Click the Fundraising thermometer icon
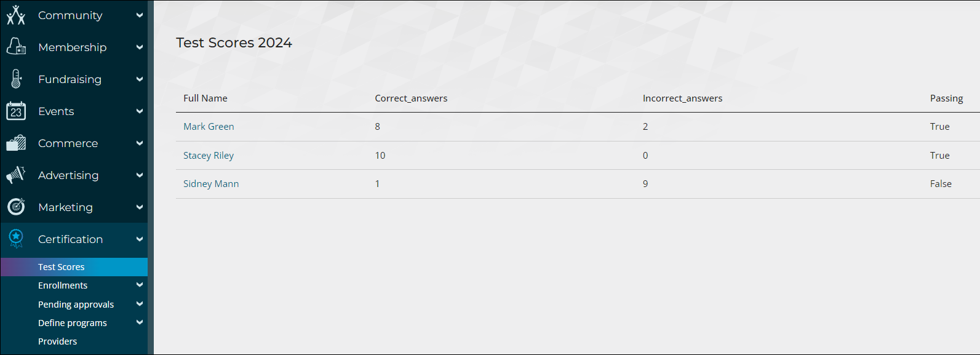 16,79
